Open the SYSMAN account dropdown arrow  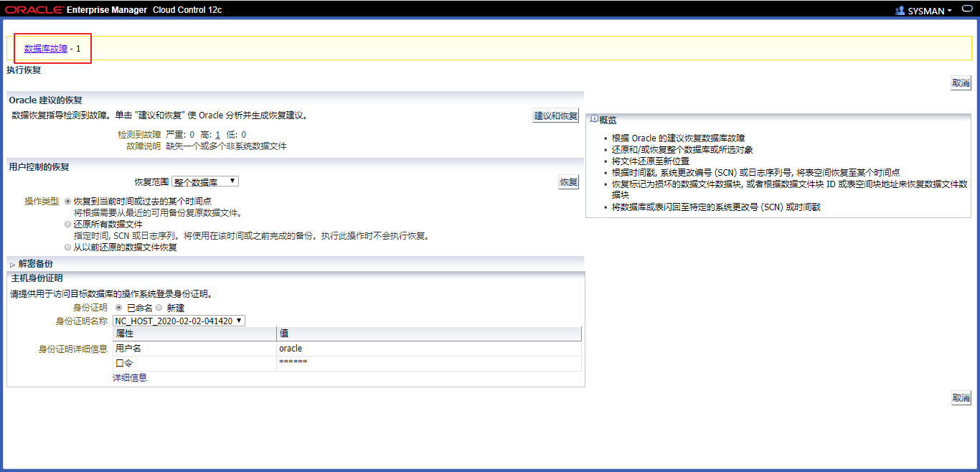(949, 11)
